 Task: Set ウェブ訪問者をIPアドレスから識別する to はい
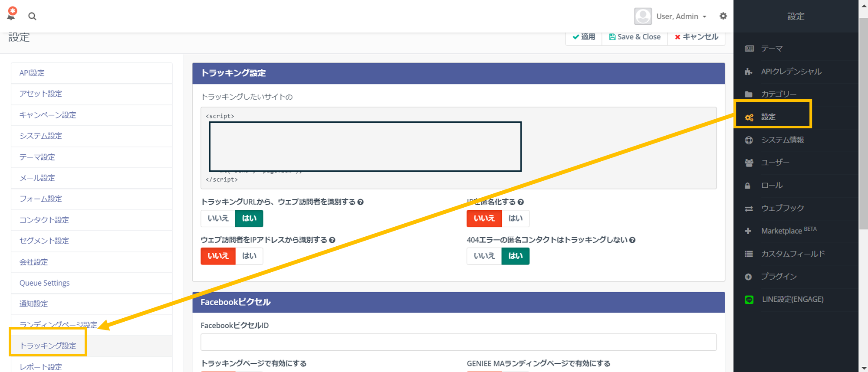tap(249, 256)
